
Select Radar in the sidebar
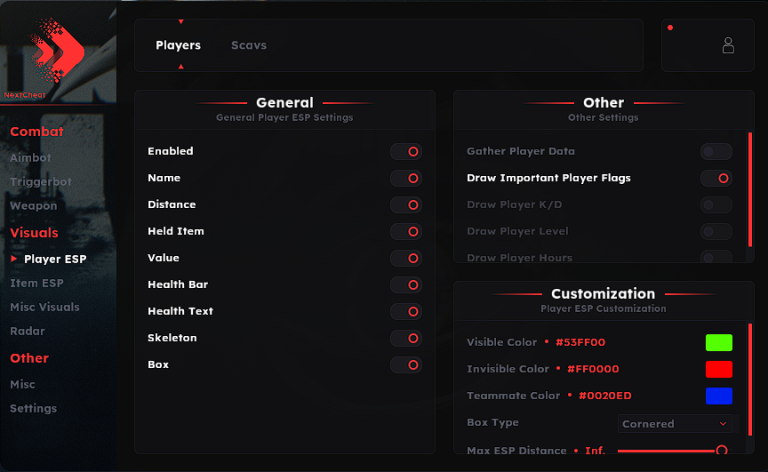27,331
